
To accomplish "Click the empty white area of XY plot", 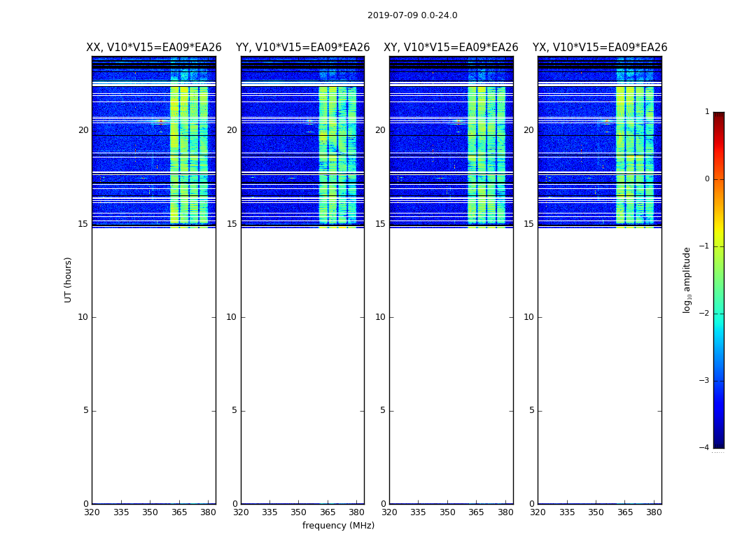I will tap(451, 364).
